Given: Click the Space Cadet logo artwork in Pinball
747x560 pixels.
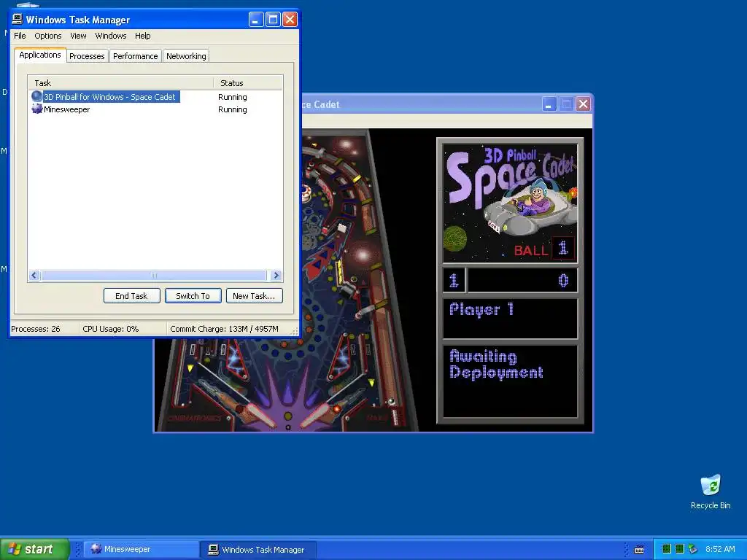Looking at the screenshot, I should (510, 203).
